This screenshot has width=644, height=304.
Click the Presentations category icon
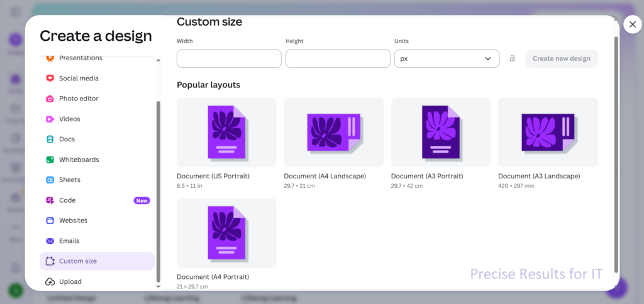tap(50, 58)
